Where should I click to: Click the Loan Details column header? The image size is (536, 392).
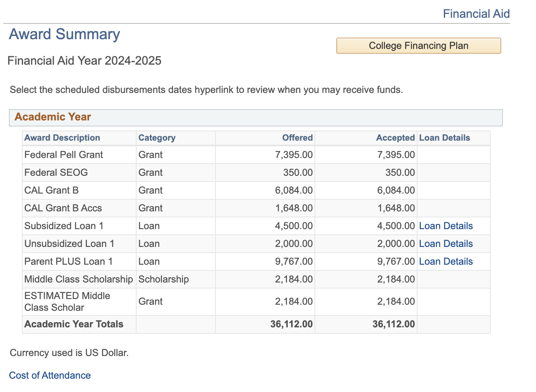coord(444,138)
